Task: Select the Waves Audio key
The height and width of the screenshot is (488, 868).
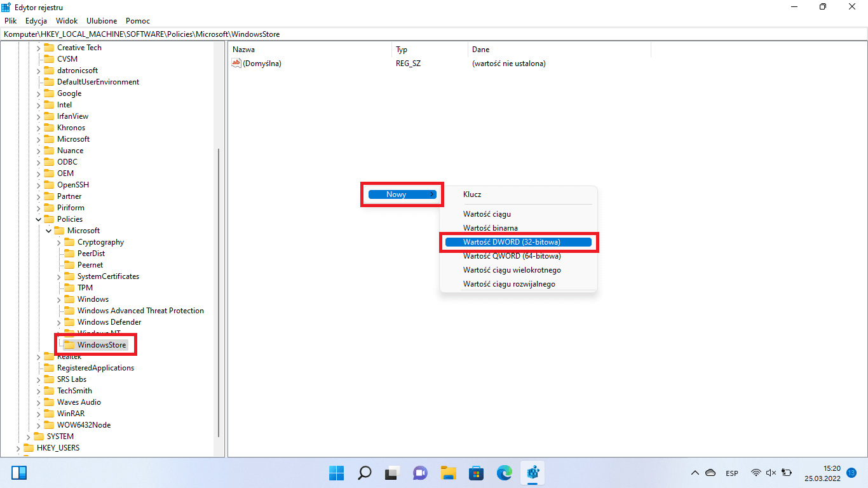Action: tap(79, 402)
